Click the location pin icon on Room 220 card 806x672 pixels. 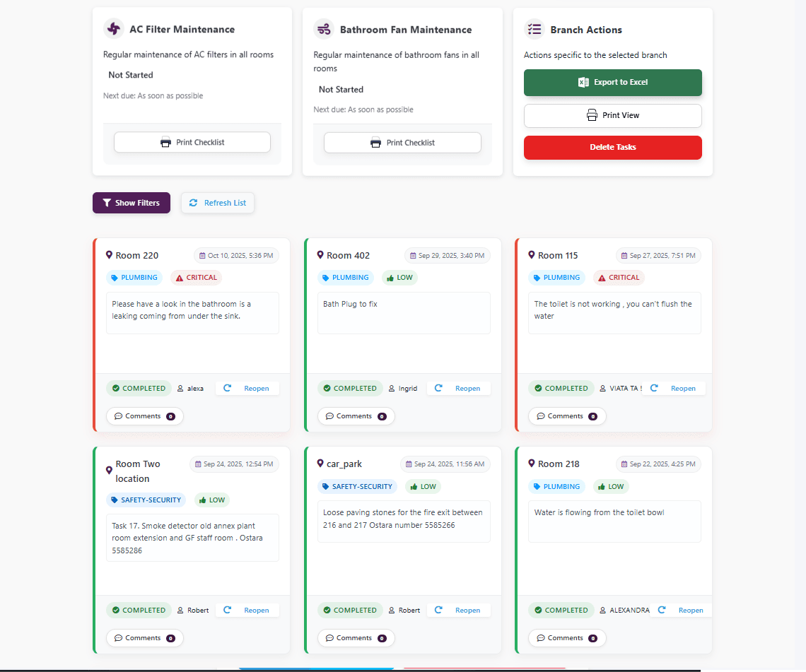pyautogui.click(x=110, y=255)
